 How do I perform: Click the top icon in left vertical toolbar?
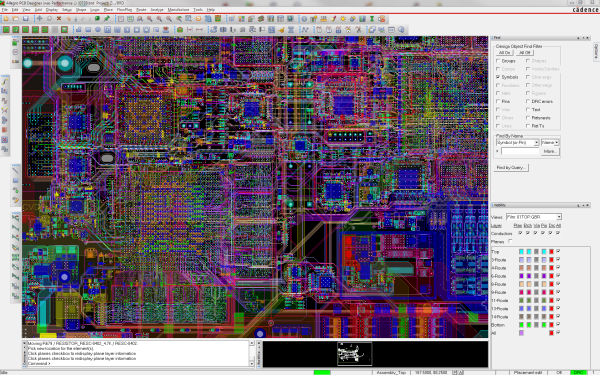coord(15,42)
